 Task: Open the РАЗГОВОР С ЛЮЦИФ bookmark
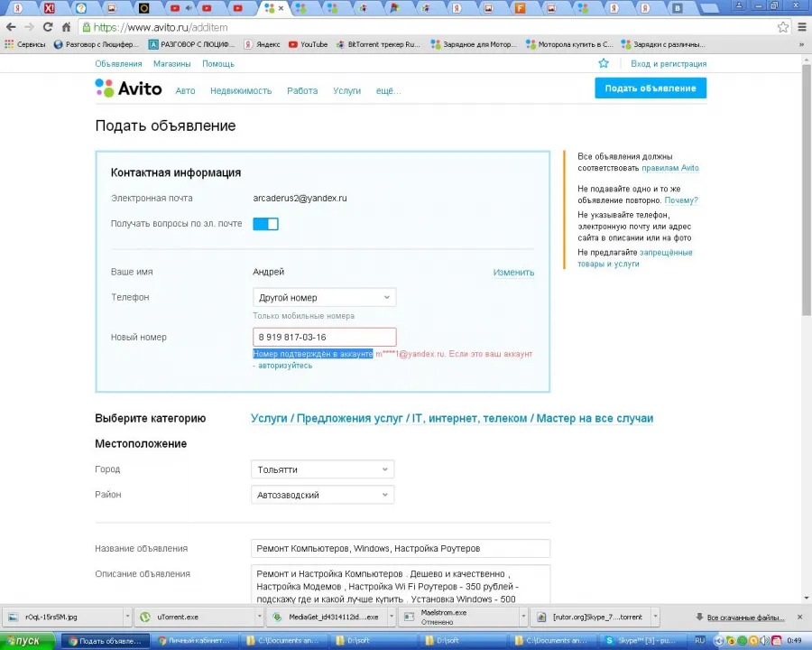click(192, 44)
